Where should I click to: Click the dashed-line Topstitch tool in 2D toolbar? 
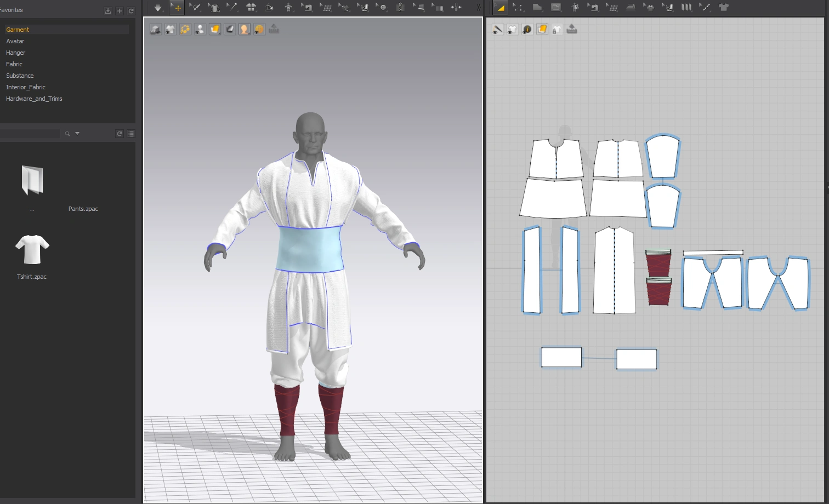click(x=705, y=8)
